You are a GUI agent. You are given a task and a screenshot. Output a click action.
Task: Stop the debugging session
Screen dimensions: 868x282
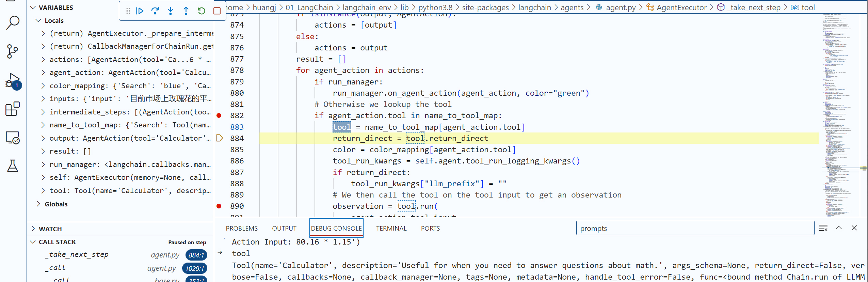[217, 11]
